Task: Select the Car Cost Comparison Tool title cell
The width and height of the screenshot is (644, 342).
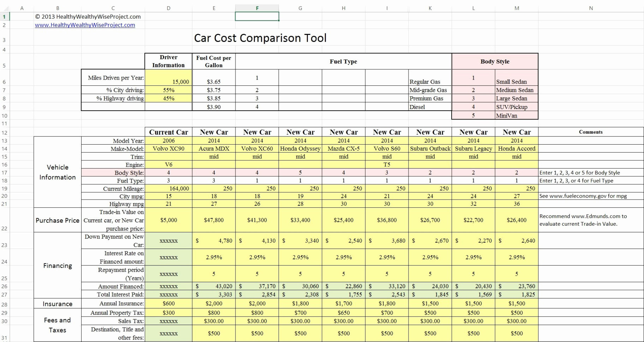Action: pyautogui.click(x=260, y=38)
